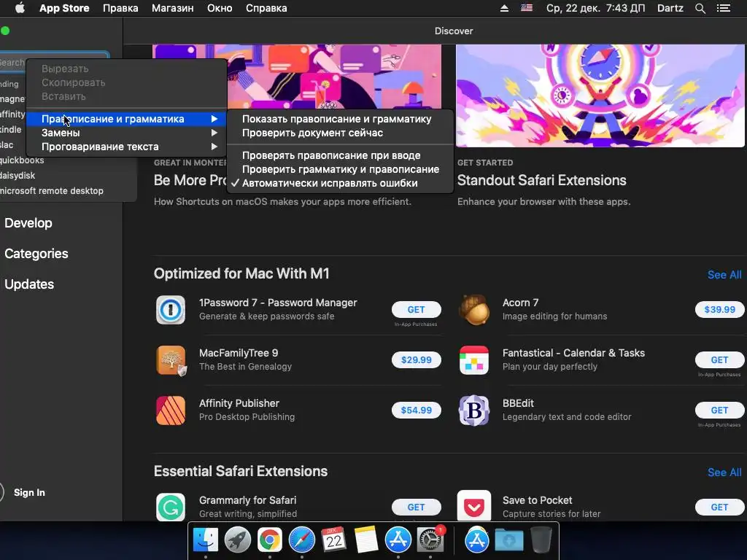Open Notes from the Dock
This screenshot has height=560, width=747.
click(x=366, y=540)
